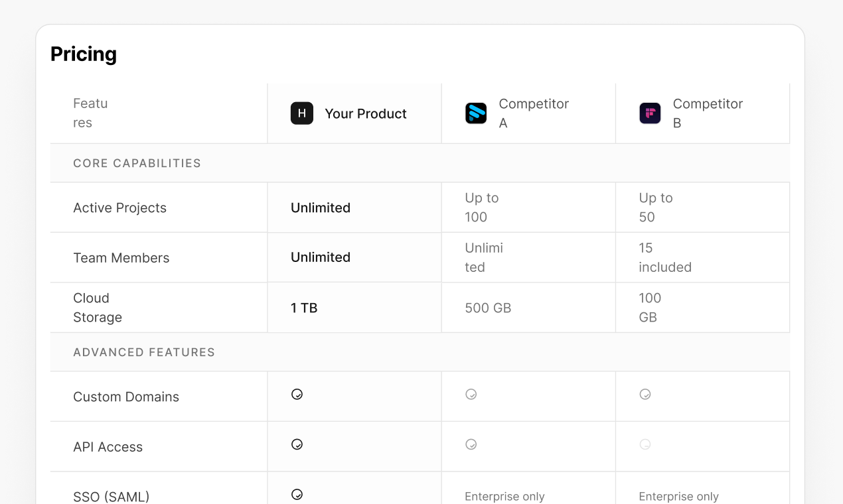Image resolution: width=843 pixels, height=504 pixels.
Task: Click the Your Product column header text
Action: pyautogui.click(x=365, y=113)
